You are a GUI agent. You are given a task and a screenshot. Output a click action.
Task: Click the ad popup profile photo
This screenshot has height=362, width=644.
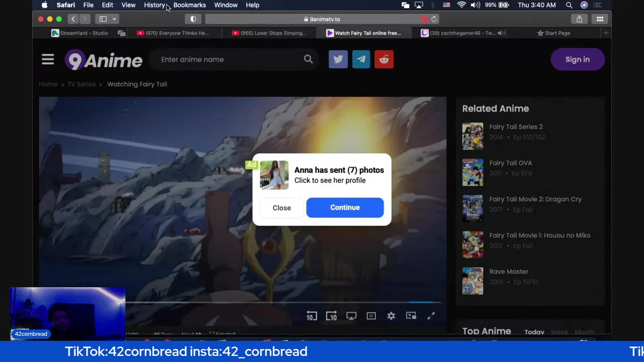pyautogui.click(x=274, y=175)
